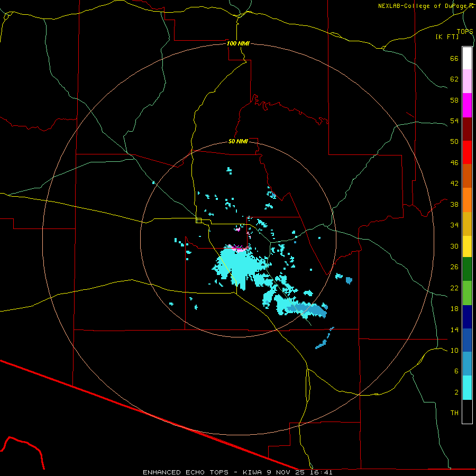The width and height of the screenshot is (476, 476).
Task: Click the "50" legend value
Action: (454, 141)
